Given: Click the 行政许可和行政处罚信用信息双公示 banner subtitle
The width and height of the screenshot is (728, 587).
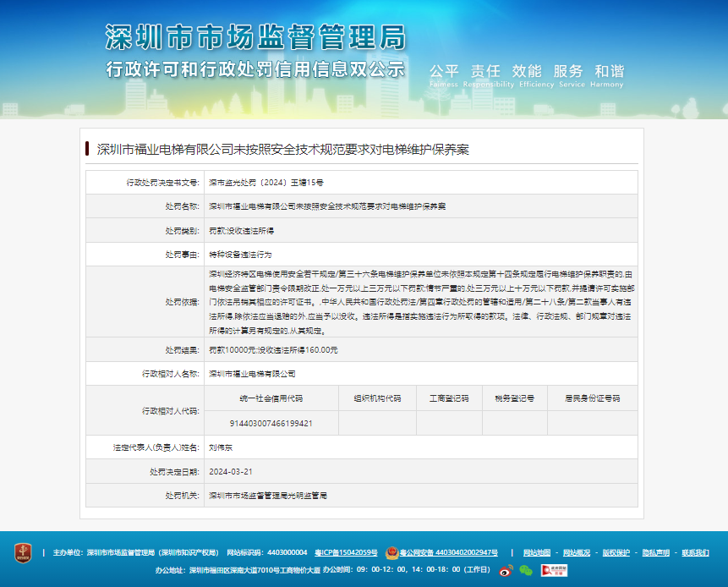Looking at the screenshot, I should point(255,69).
